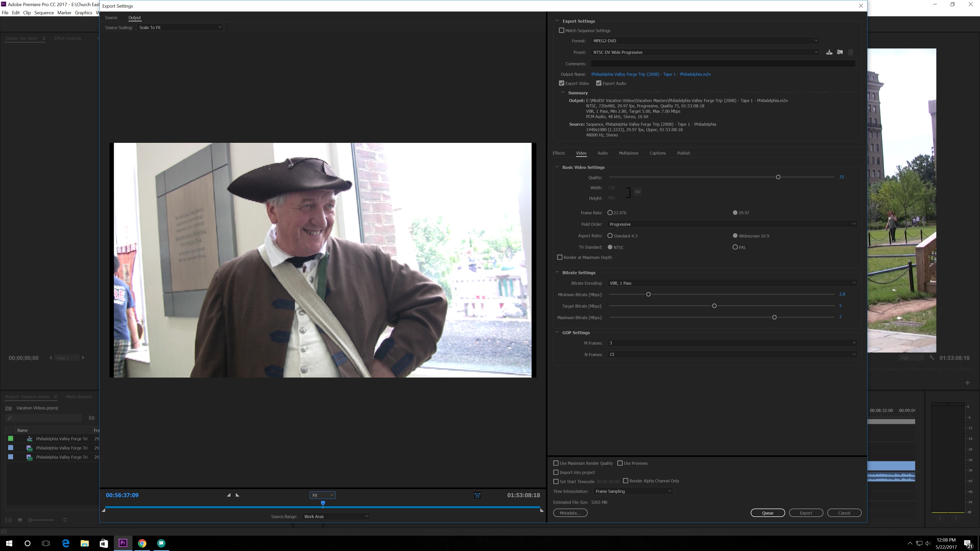
Task: Switch to Effects tab
Action: tap(558, 153)
